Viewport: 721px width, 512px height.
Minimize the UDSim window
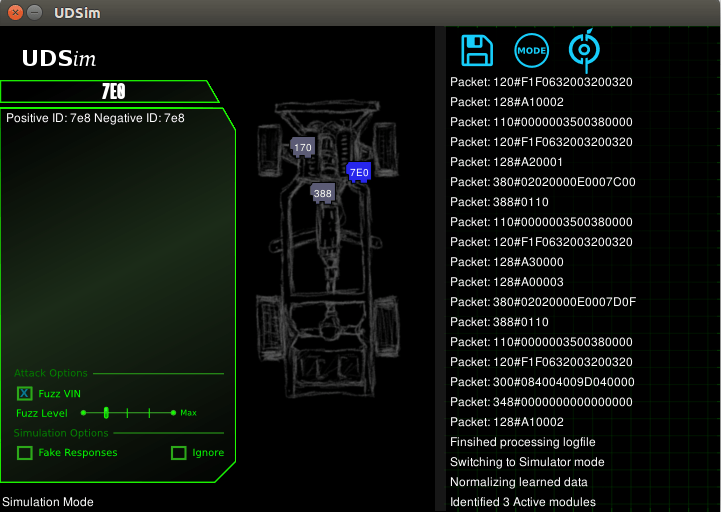point(34,12)
